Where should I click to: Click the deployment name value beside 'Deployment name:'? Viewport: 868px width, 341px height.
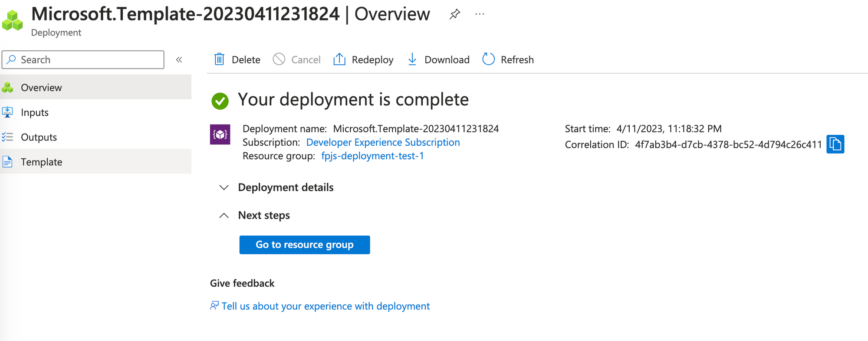[x=416, y=129]
